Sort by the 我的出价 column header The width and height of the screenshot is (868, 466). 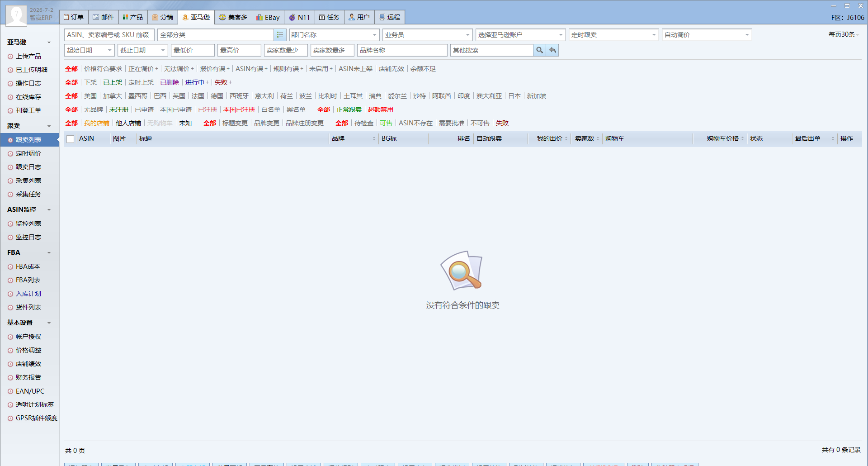(550, 138)
